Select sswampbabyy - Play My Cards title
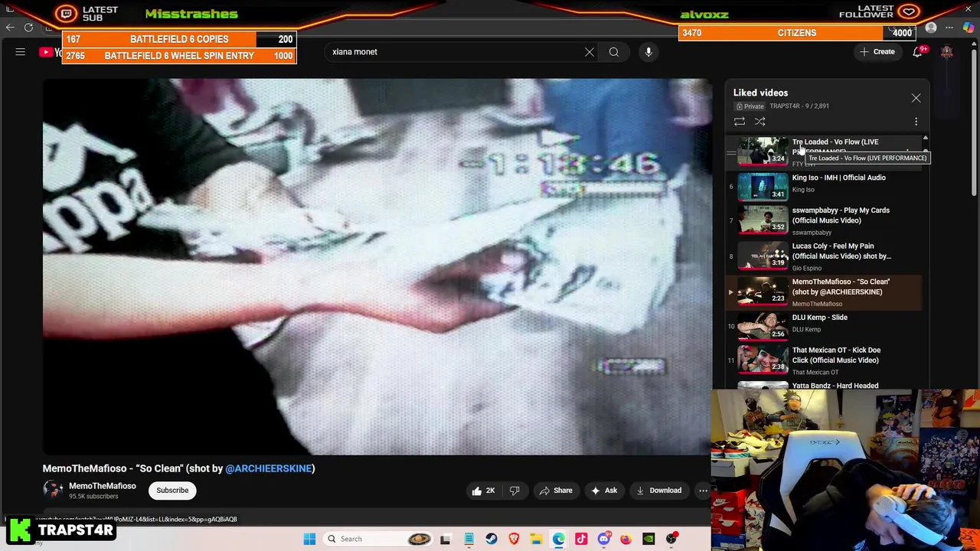Viewport: 980px width, 551px height. (x=841, y=215)
